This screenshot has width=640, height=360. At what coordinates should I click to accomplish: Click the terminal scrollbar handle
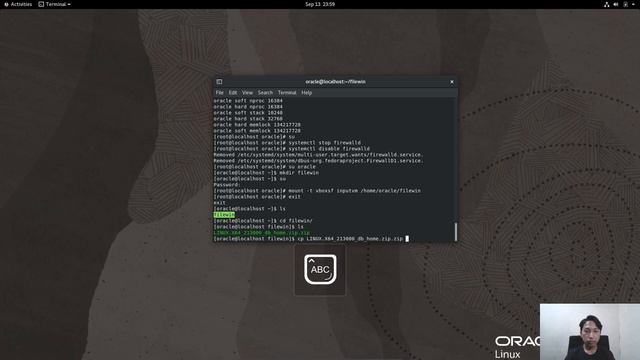456,231
